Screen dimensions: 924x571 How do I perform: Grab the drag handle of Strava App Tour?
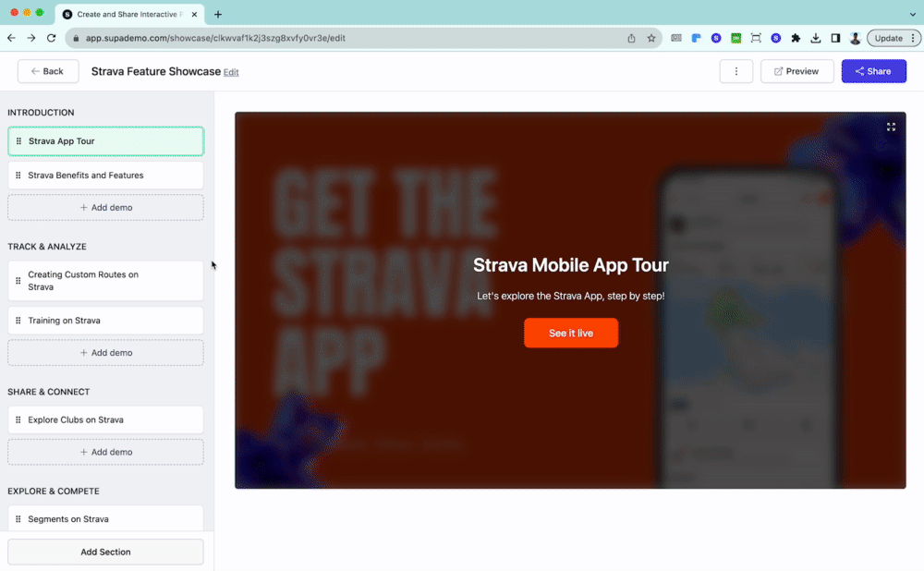pyautogui.click(x=18, y=140)
